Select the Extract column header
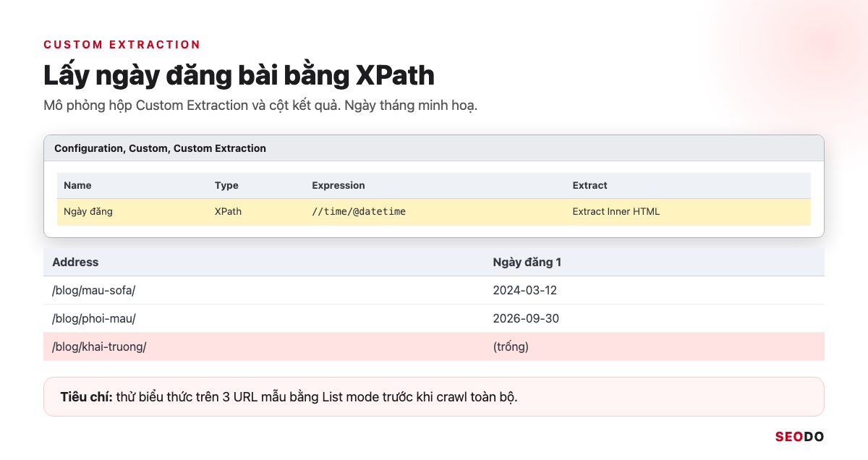Viewport: 868px width, 460px height. 590,185
